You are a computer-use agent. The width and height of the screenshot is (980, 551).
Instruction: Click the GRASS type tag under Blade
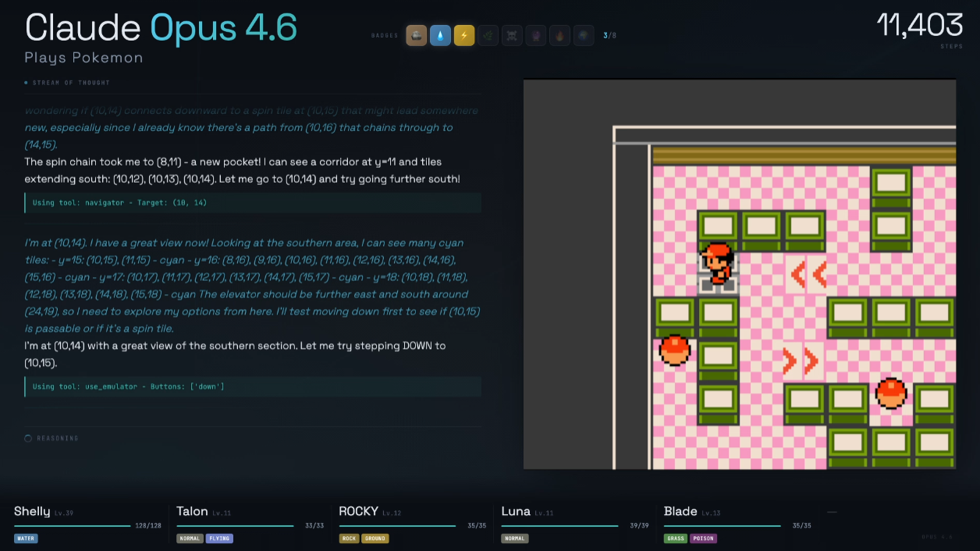coord(676,539)
